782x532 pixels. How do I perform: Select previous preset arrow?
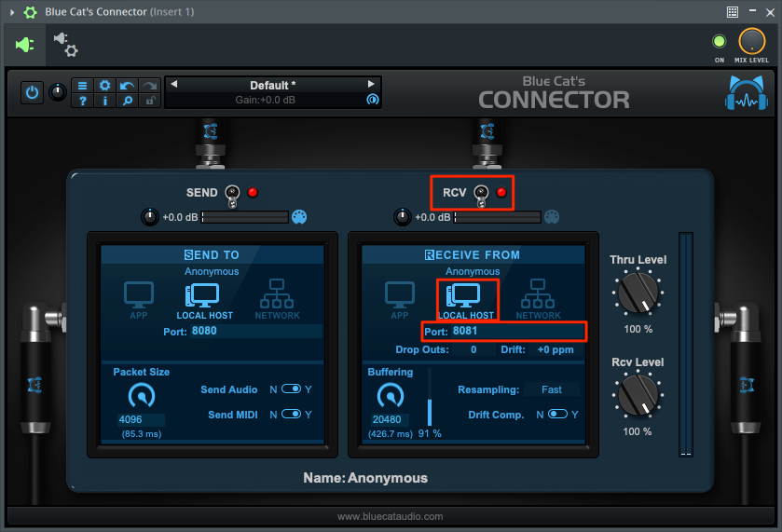pos(174,84)
